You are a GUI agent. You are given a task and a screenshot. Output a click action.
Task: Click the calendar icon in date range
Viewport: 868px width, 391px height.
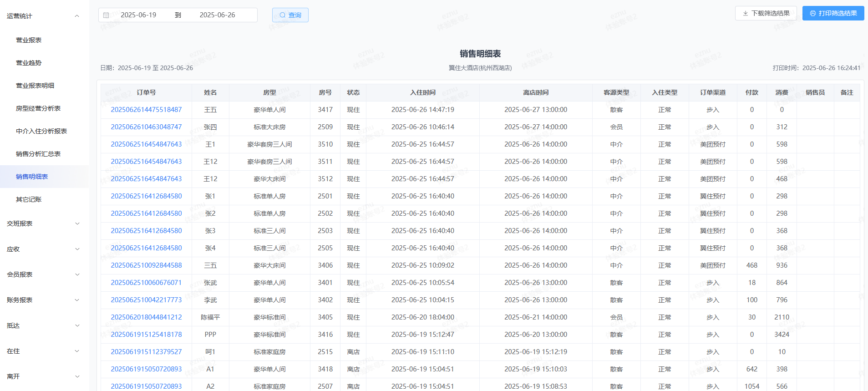click(106, 15)
